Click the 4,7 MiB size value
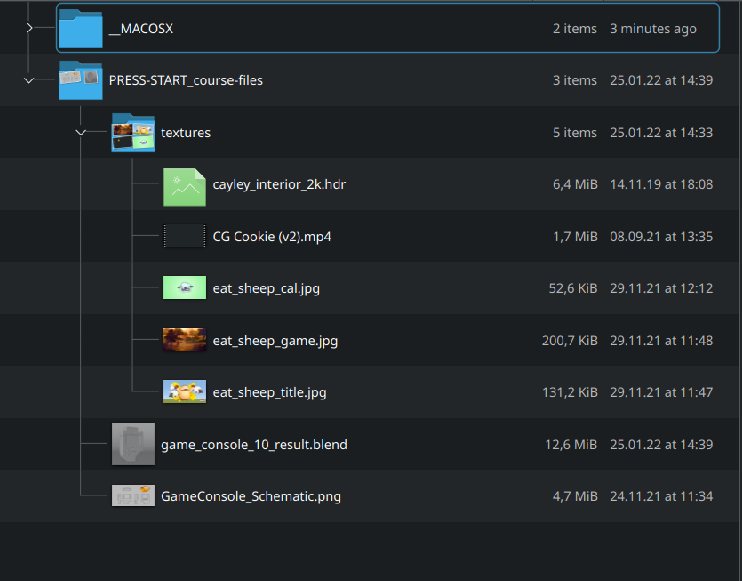The height and width of the screenshot is (581, 742). click(x=575, y=497)
